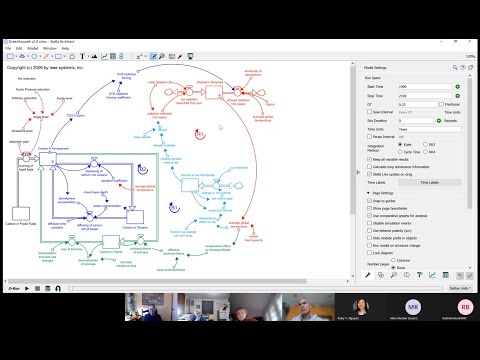Viewport: 480px width, 360px height.
Task: Enable Lock diagram checkbox
Action: (x=369, y=253)
